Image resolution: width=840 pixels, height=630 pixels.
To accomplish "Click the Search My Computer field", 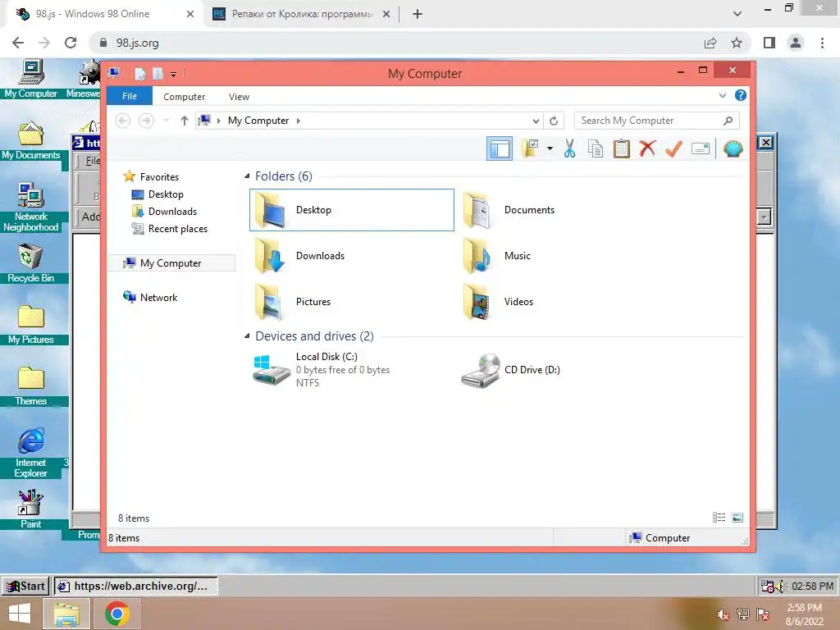I will point(656,121).
